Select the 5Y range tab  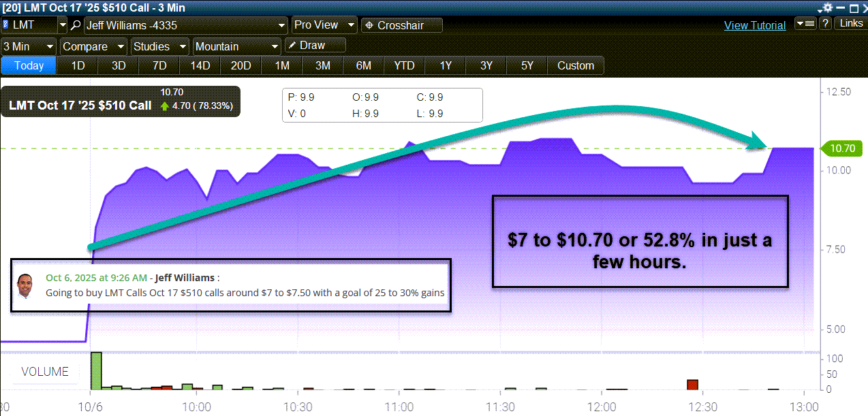tap(527, 66)
